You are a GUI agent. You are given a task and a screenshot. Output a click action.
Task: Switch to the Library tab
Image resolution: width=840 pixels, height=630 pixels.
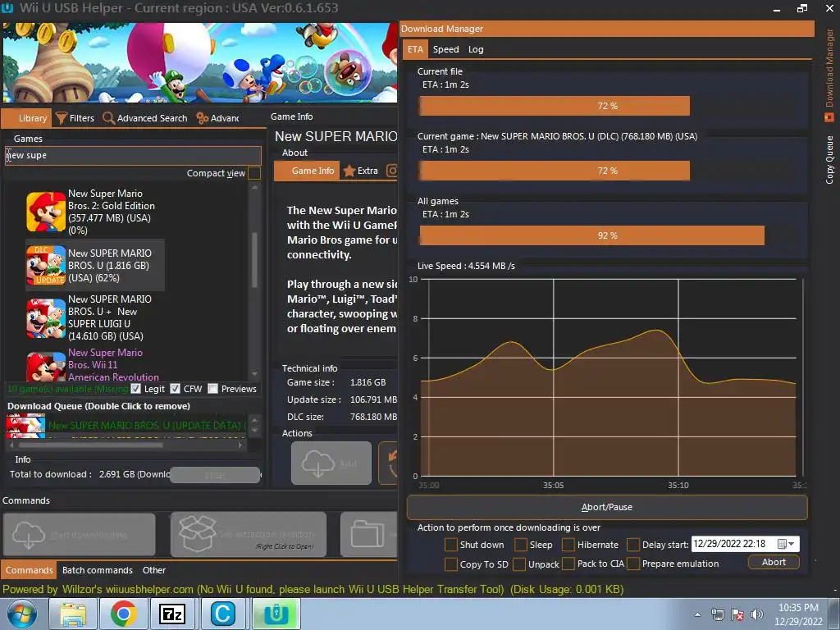point(27,118)
